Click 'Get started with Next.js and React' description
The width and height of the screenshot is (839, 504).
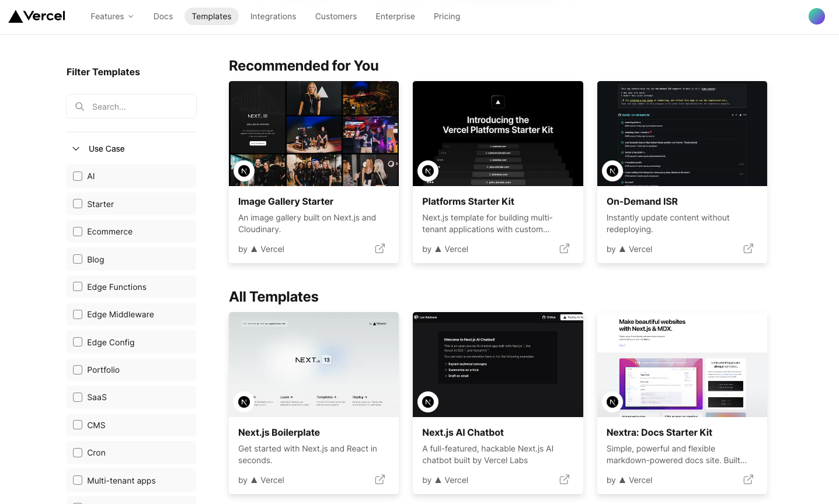click(x=308, y=454)
